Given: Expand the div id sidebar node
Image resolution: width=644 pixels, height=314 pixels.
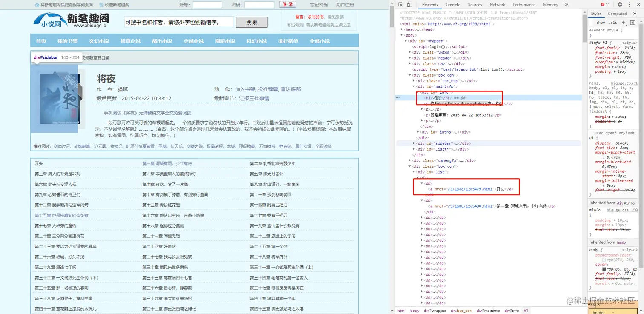Looking at the screenshot, I should coord(414,143).
